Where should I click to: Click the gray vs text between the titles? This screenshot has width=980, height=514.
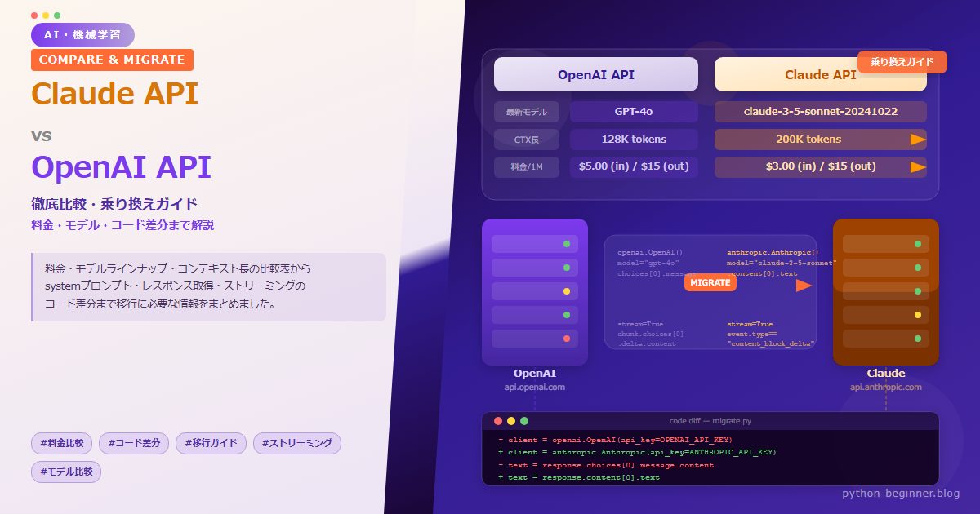tap(41, 135)
